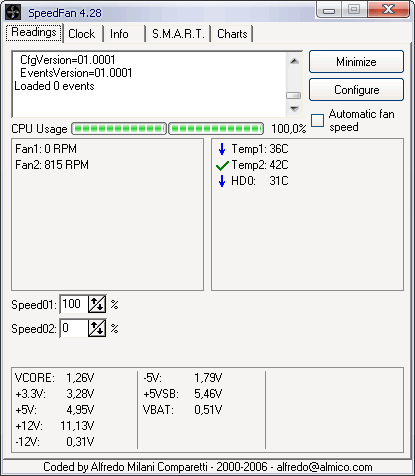The width and height of the screenshot is (415, 476).
Task: Adjust Speed02 with its up/down spinner
Action: (x=97, y=328)
